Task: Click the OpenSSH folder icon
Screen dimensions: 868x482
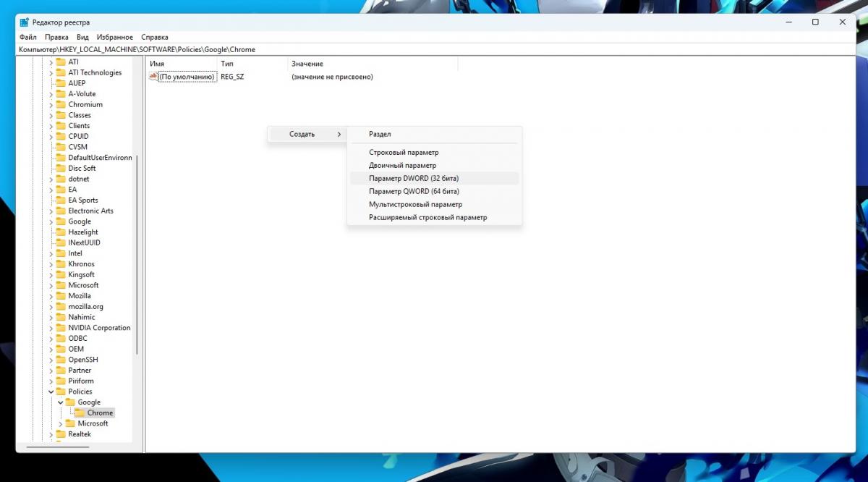Action: tap(61, 360)
